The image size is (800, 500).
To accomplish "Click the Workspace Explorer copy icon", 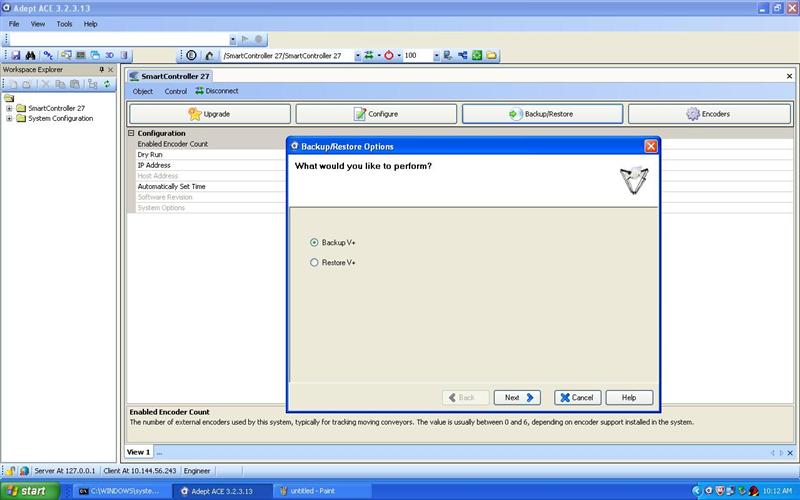I will click(x=60, y=84).
